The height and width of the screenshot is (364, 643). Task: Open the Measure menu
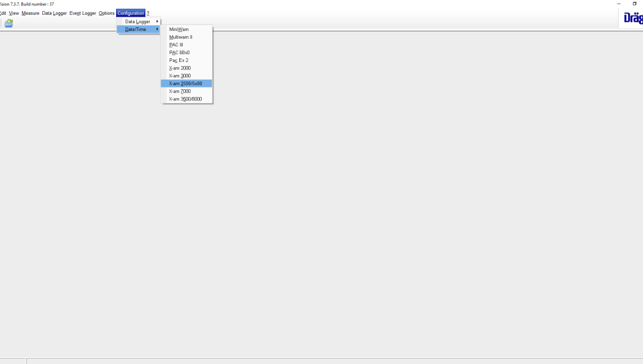(x=30, y=13)
